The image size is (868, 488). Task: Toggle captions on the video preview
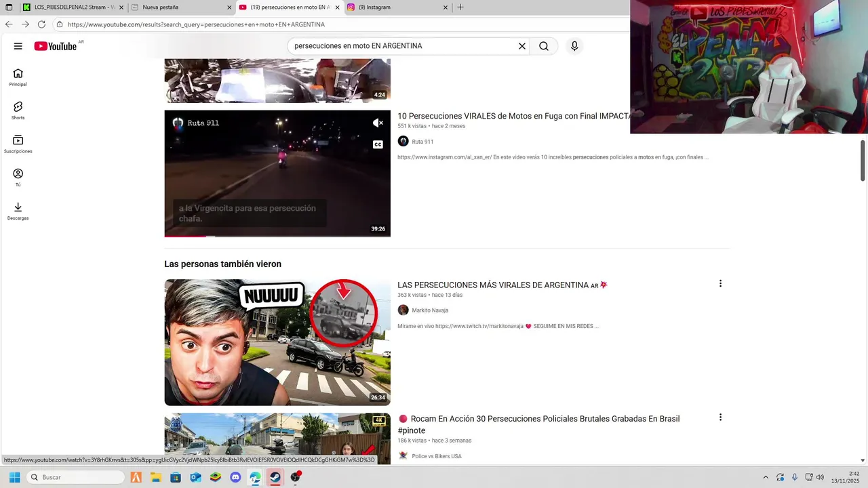(378, 144)
